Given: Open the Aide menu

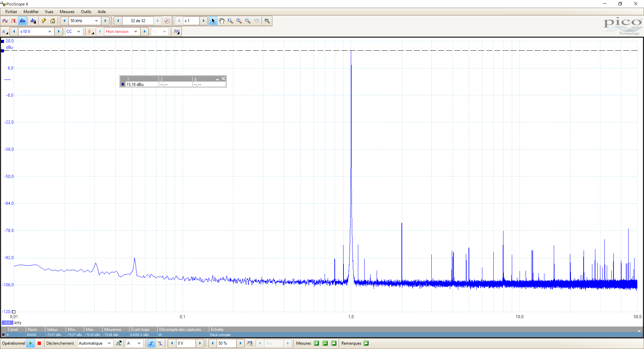Looking at the screenshot, I should pos(102,12).
